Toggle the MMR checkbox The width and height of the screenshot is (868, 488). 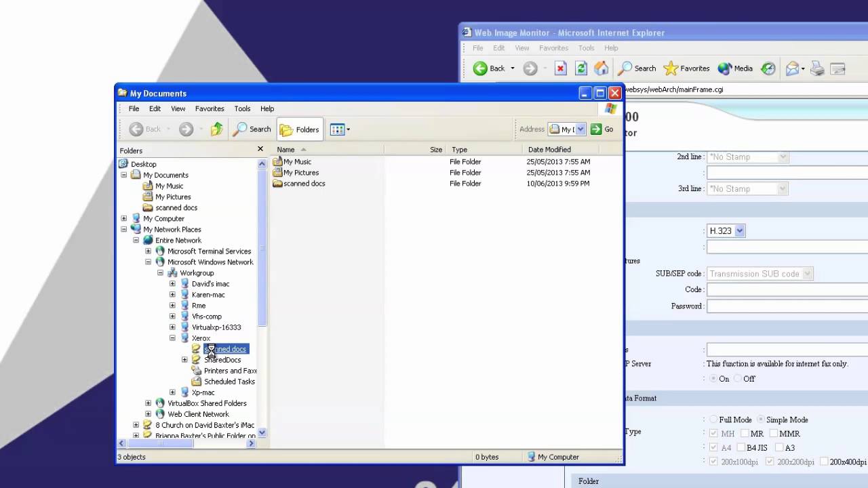click(x=774, y=434)
